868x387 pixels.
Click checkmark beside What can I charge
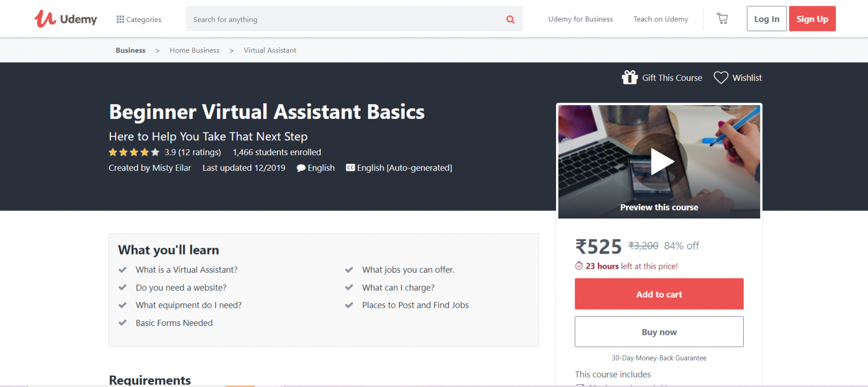349,287
